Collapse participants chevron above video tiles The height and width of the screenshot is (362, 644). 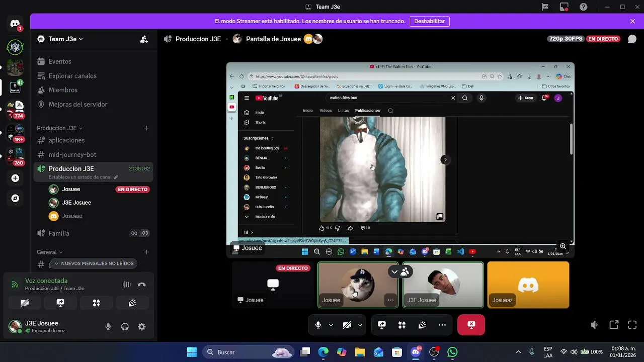[394, 271]
